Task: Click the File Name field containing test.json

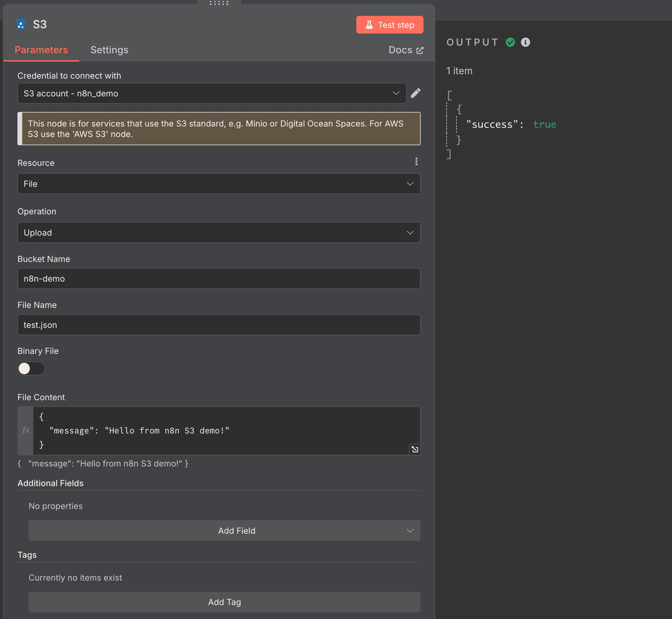Action: (x=219, y=325)
